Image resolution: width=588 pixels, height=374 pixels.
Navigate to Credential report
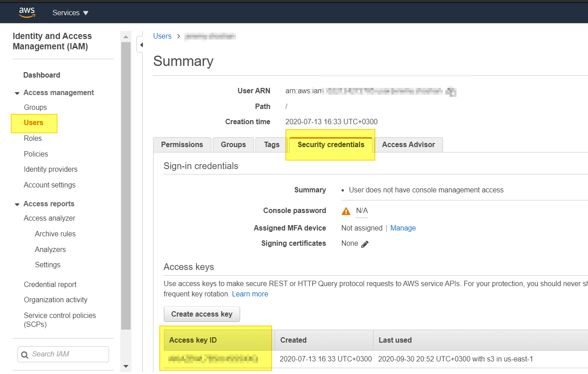[50, 284]
